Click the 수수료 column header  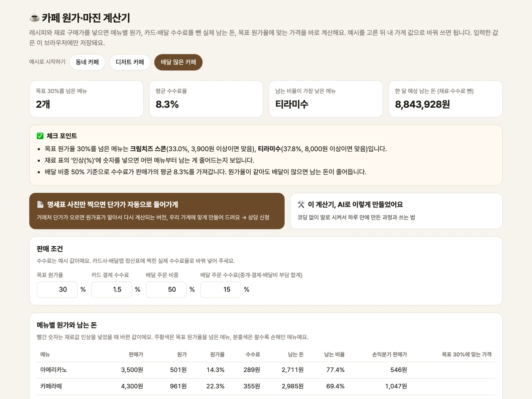click(253, 354)
